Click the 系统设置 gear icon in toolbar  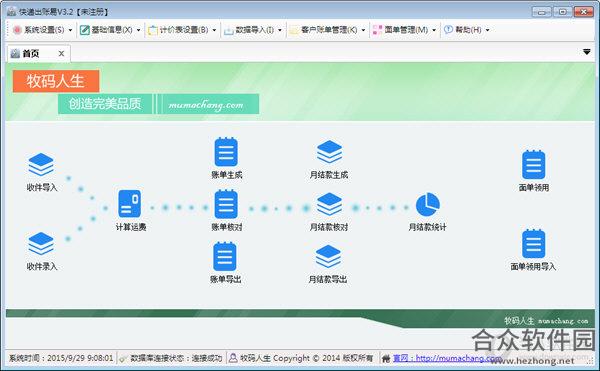tap(17, 30)
